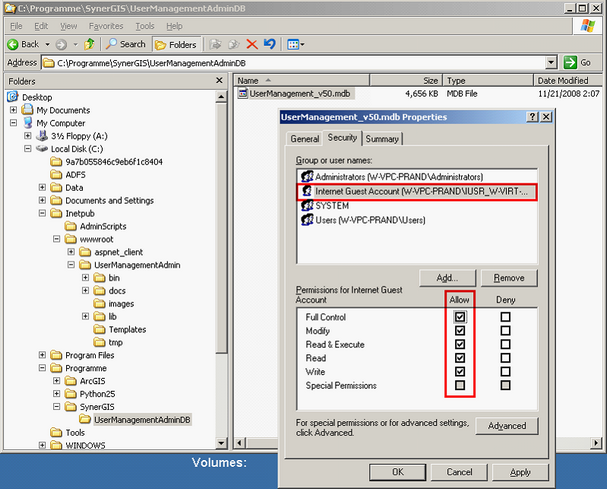Viewport: 607px width, 489px height.
Task: Open Advanced permission settings
Action: click(x=507, y=426)
